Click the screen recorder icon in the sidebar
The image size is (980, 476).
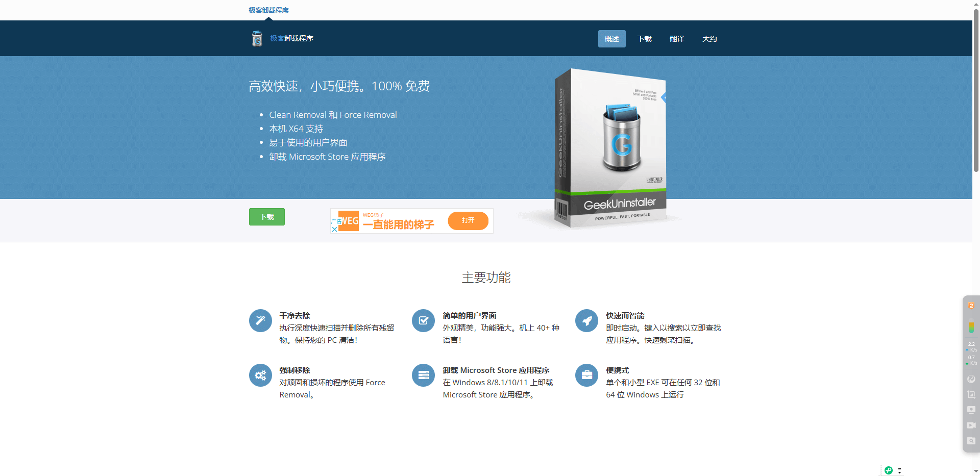970,410
